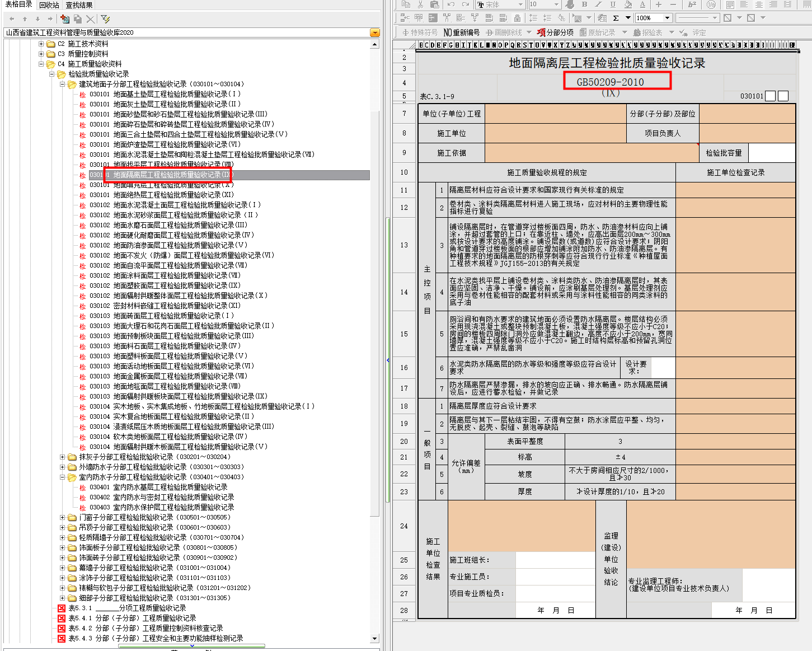Screen dimensions: 812x651
Task: Click the plus increase icon
Action: click(x=658, y=4)
